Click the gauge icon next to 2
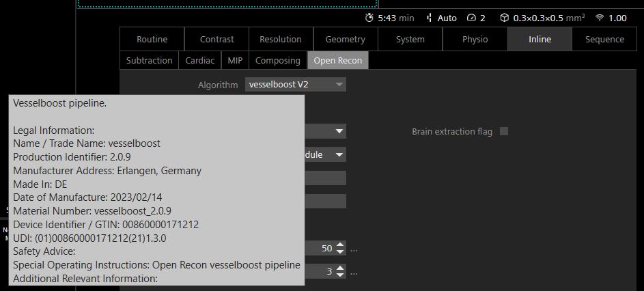Screen dimensions: 644x291 tap(471, 18)
